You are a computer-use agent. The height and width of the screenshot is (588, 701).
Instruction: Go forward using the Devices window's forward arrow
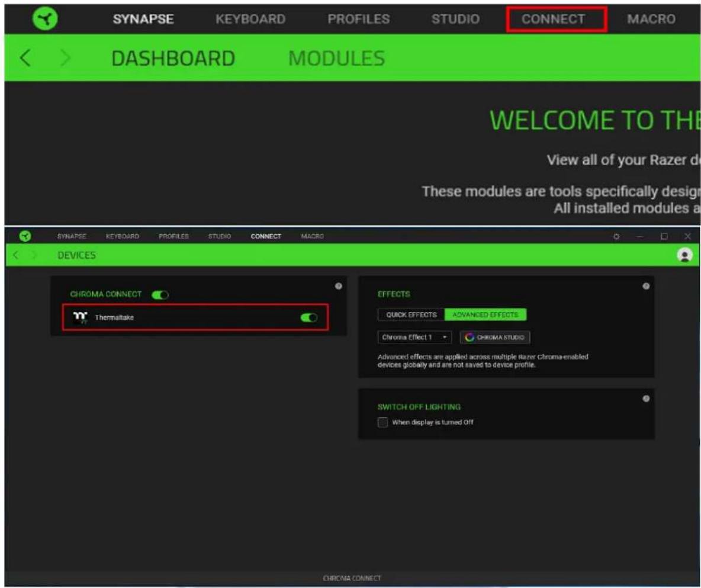(34, 255)
